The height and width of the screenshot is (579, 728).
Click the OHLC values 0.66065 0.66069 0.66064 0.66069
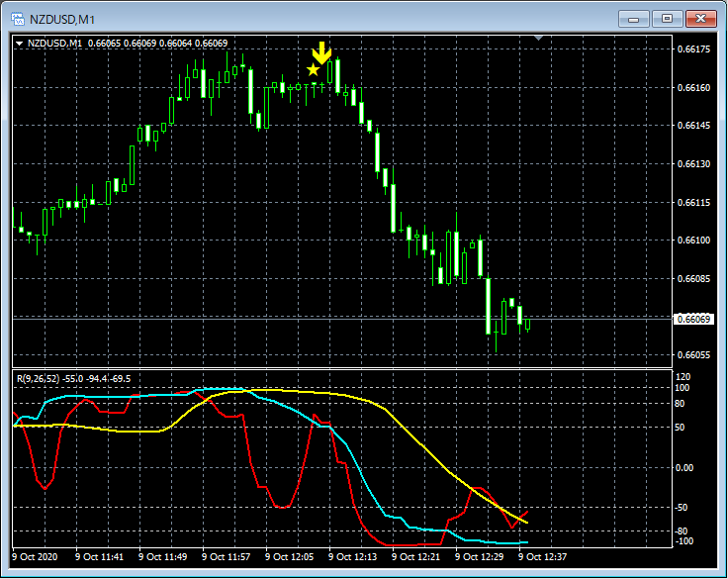158,44
